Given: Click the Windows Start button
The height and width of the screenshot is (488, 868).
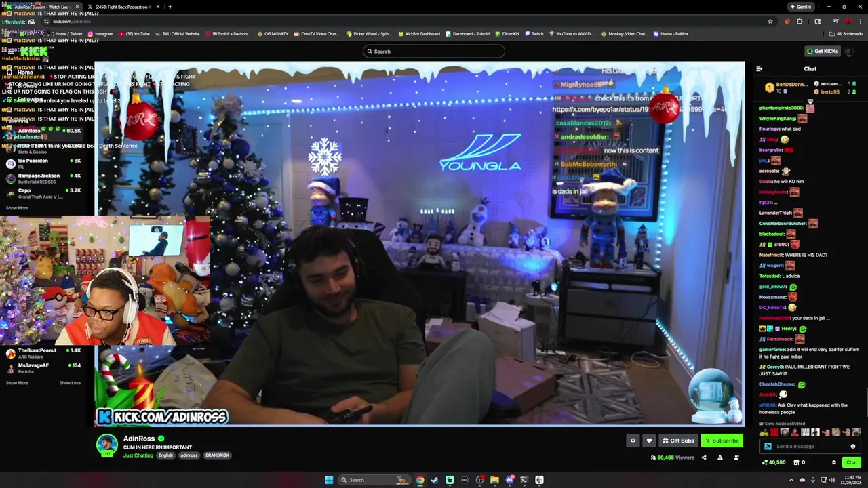Looking at the screenshot, I should (x=329, y=480).
